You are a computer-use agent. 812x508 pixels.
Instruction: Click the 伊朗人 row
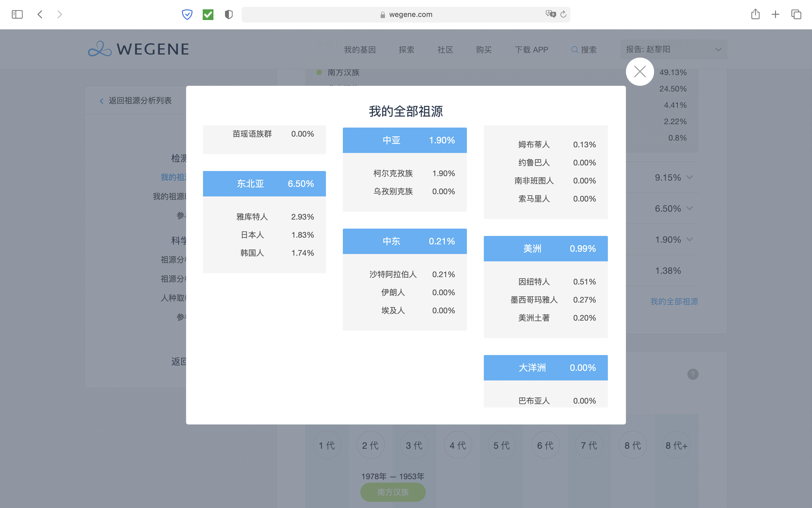coord(405,292)
